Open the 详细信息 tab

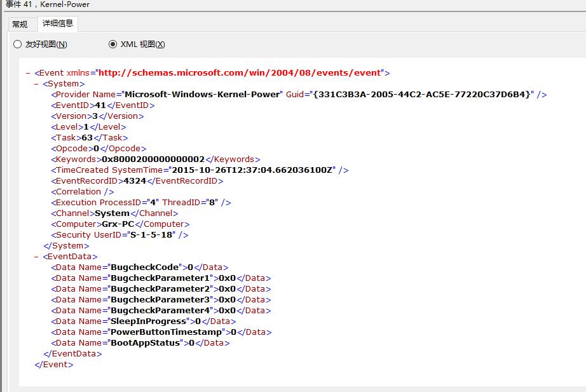[58, 24]
